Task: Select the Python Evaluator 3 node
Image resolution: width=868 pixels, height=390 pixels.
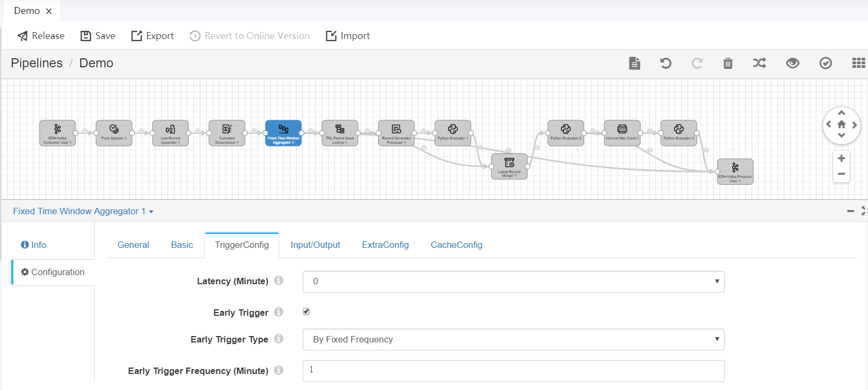Action: 679,133
